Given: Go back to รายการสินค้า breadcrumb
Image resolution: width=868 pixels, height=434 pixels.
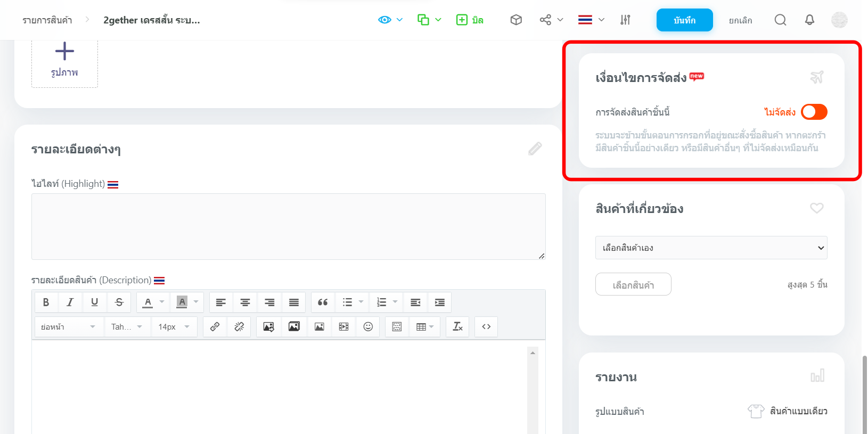Looking at the screenshot, I should pyautogui.click(x=47, y=20).
